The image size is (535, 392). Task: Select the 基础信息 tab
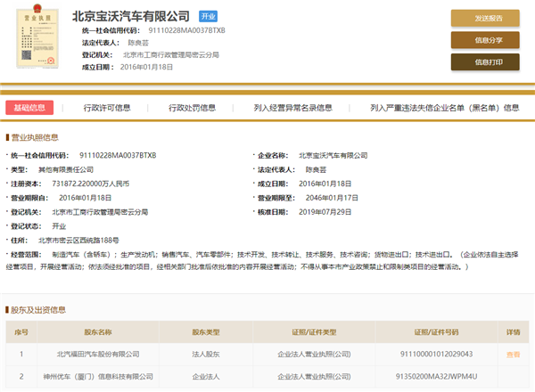tap(29, 108)
